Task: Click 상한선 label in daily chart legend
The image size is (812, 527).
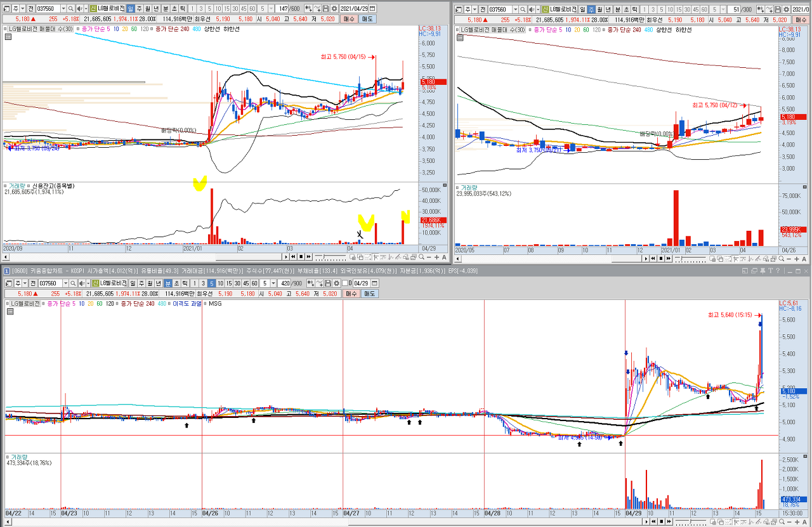Action: pyautogui.click(x=211, y=29)
